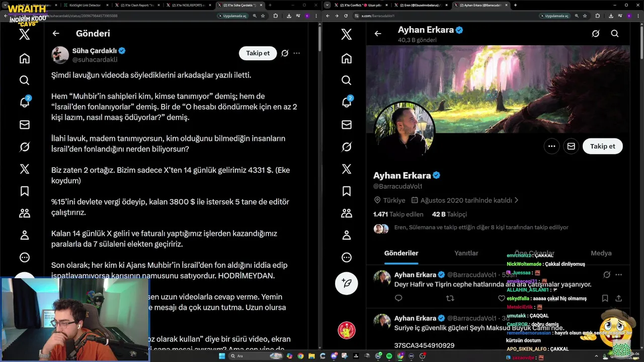The width and height of the screenshot is (644, 362).
Task: Open Notifications bell in left window sidebar
Action: (24, 102)
